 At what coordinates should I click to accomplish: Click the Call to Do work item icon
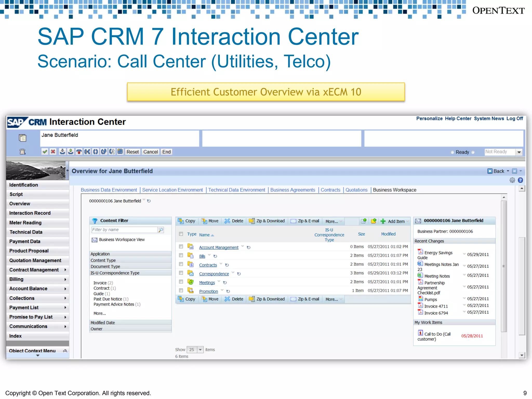click(420, 332)
